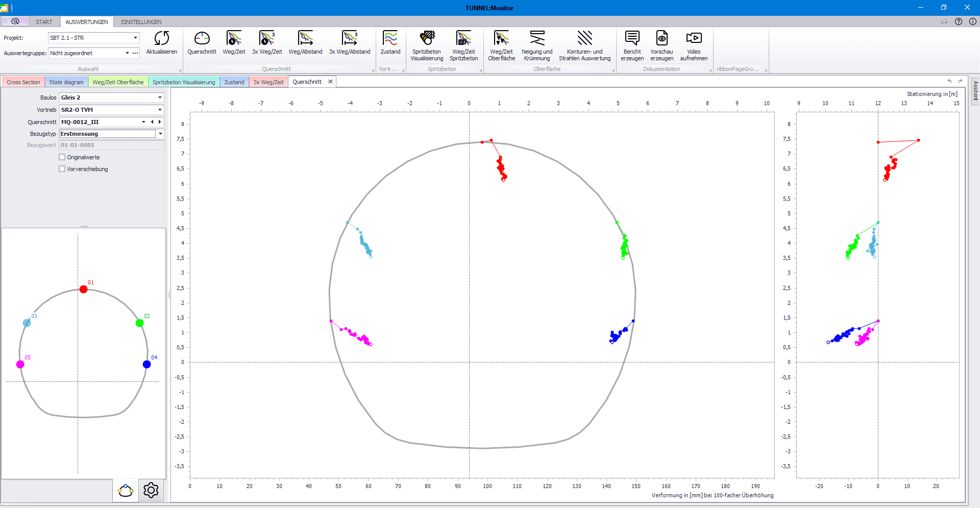Click Bericht erzeugen report icon
The height and width of the screenshot is (508, 980).
click(632, 39)
